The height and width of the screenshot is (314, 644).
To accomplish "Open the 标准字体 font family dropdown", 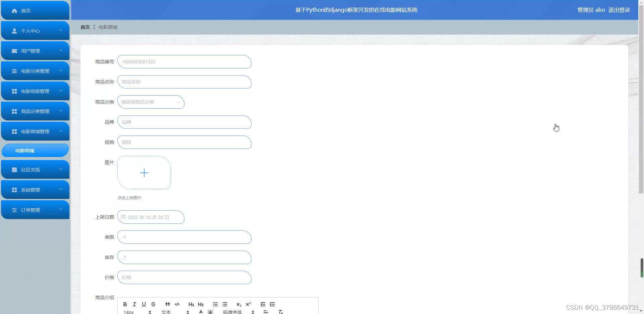I will click(x=238, y=312).
